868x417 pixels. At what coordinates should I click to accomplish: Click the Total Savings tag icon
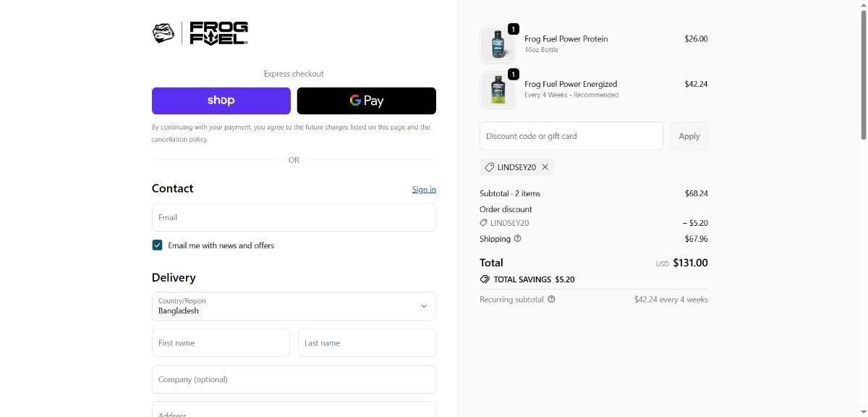[x=485, y=279]
